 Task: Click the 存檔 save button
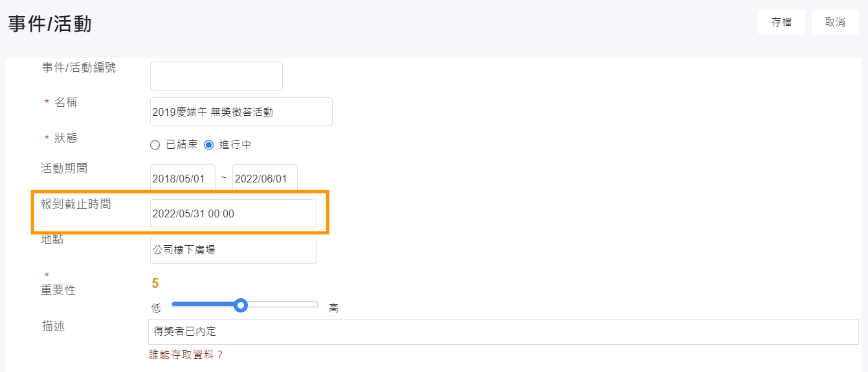(781, 23)
